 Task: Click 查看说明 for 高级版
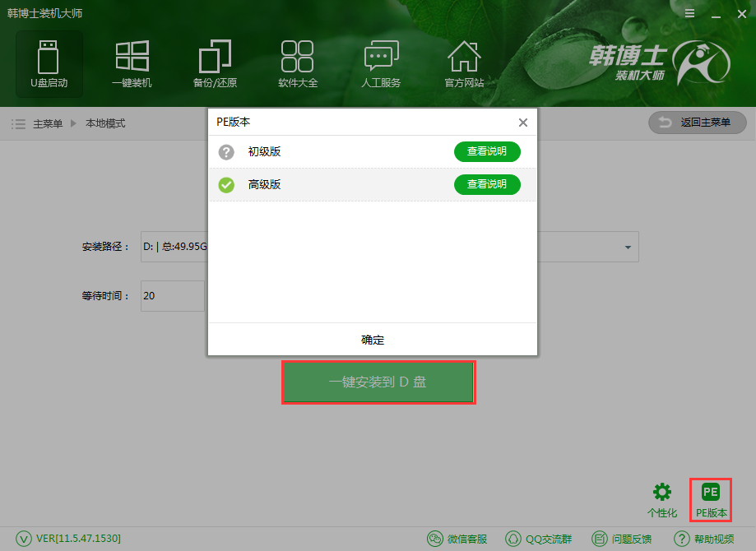[x=487, y=185]
